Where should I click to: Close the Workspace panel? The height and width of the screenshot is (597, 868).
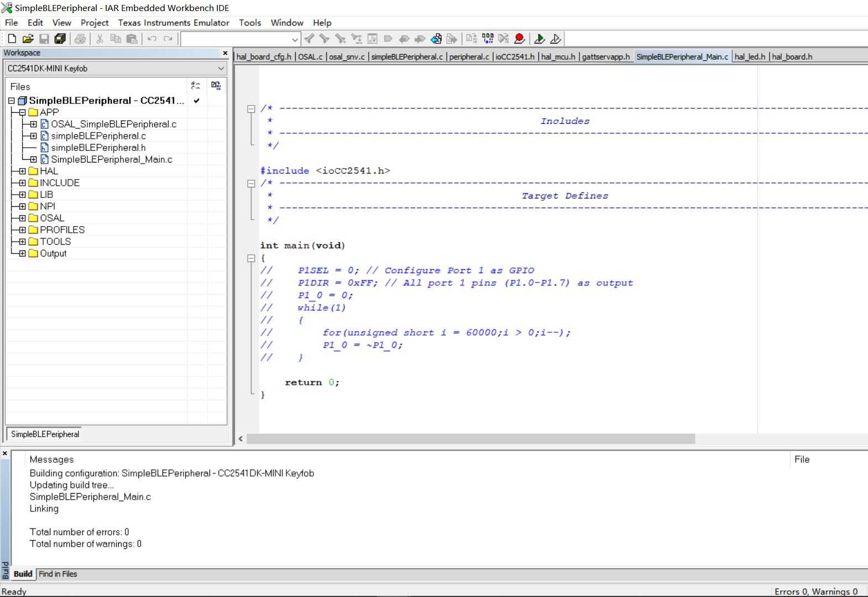(225, 53)
